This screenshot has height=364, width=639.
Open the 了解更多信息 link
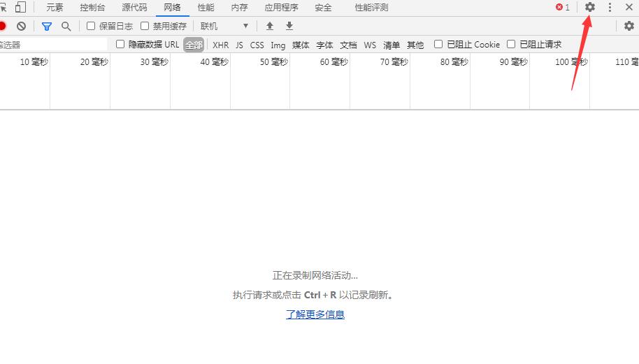315,314
